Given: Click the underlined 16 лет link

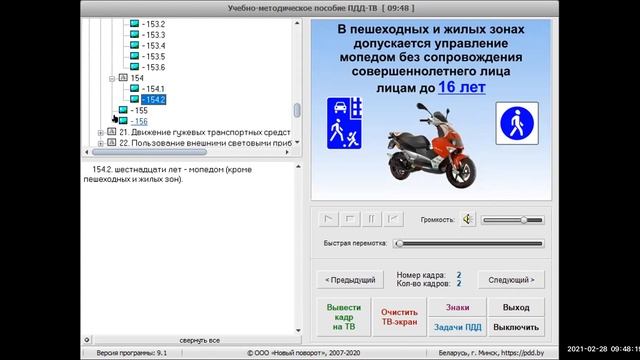Looking at the screenshot, I should pyautogui.click(x=462, y=87).
